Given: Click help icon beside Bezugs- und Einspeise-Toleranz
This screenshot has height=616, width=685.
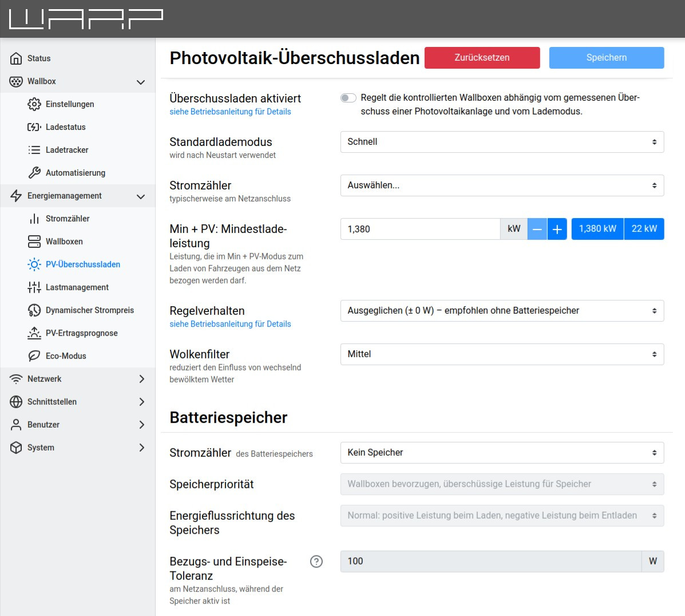Looking at the screenshot, I should 316,562.
